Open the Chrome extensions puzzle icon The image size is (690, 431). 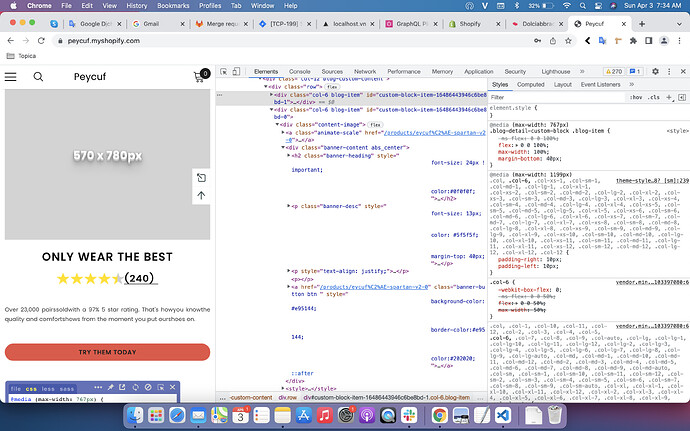[633, 41]
